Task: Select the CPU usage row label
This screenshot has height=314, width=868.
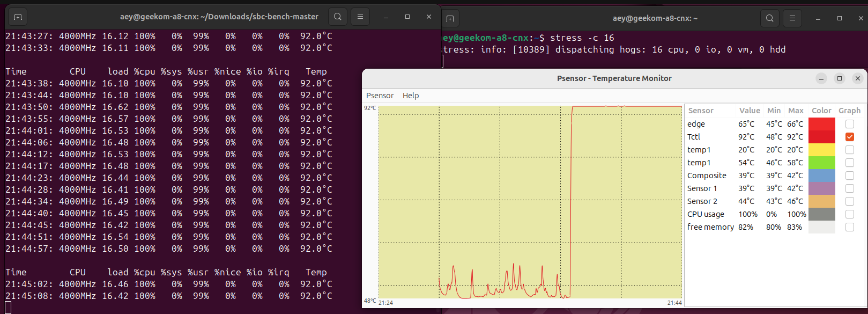Action: (706, 214)
